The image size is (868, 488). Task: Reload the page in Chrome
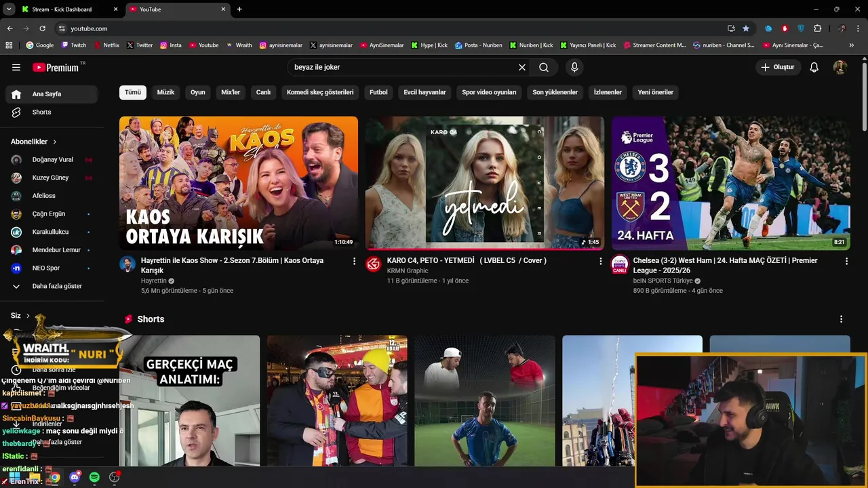click(42, 28)
